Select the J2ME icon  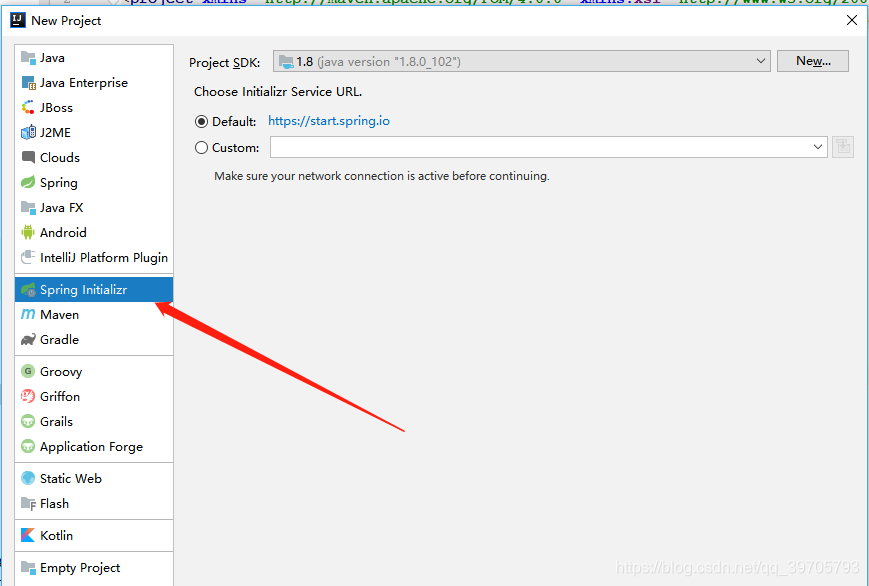28,133
